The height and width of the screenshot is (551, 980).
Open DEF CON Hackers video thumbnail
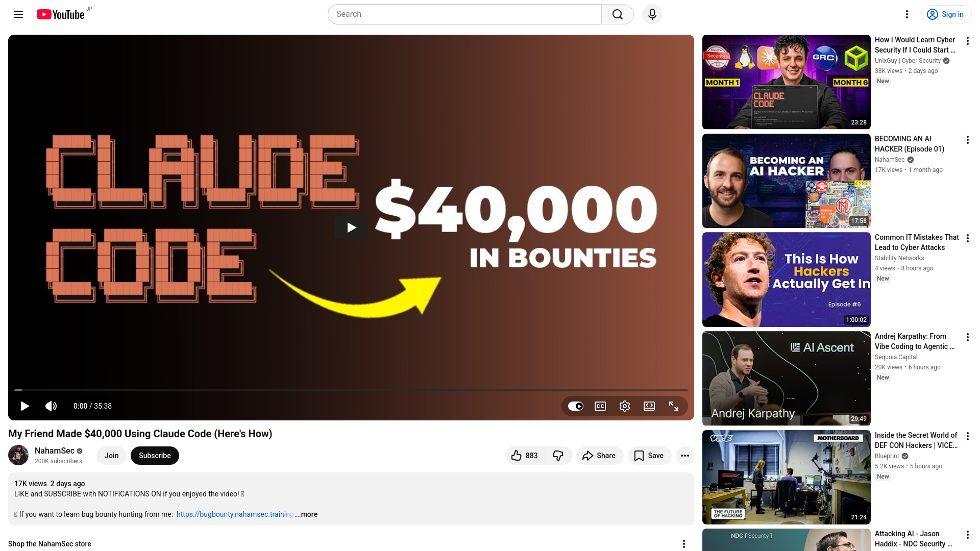pos(787,477)
